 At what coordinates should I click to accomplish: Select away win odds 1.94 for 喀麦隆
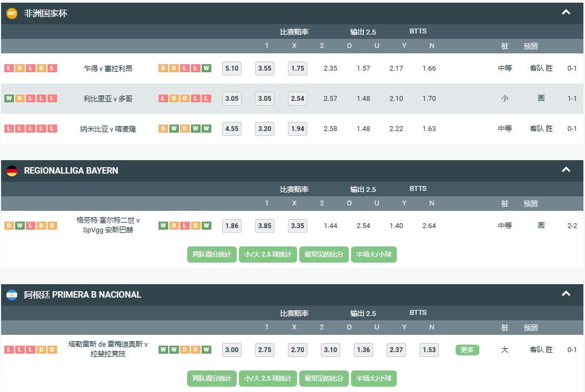[x=298, y=129]
